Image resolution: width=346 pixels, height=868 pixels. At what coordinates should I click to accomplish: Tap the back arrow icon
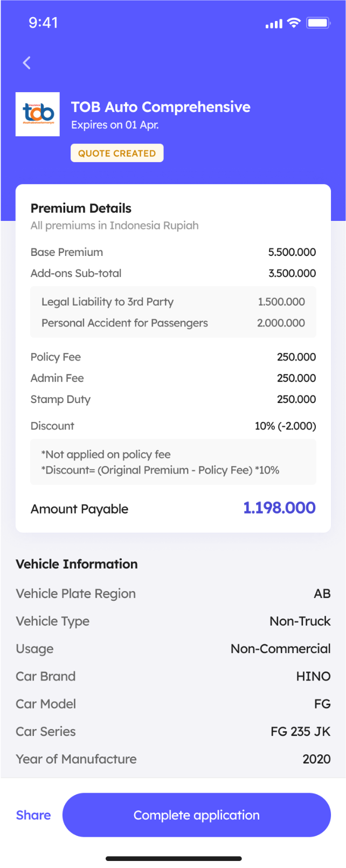(x=26, y=63)
